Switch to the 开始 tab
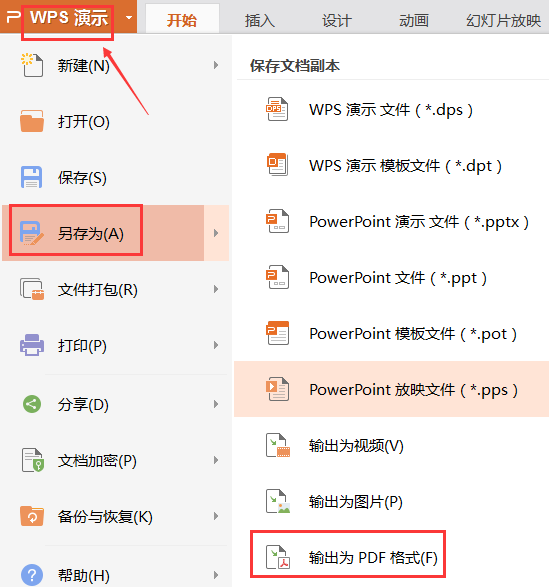 [182, 19]
